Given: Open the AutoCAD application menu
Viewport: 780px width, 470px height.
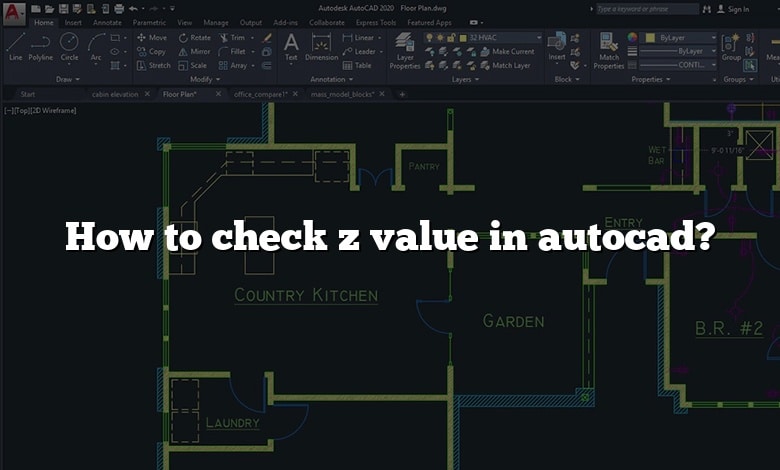Looking at the screenshot, I should tap(14, 13).
